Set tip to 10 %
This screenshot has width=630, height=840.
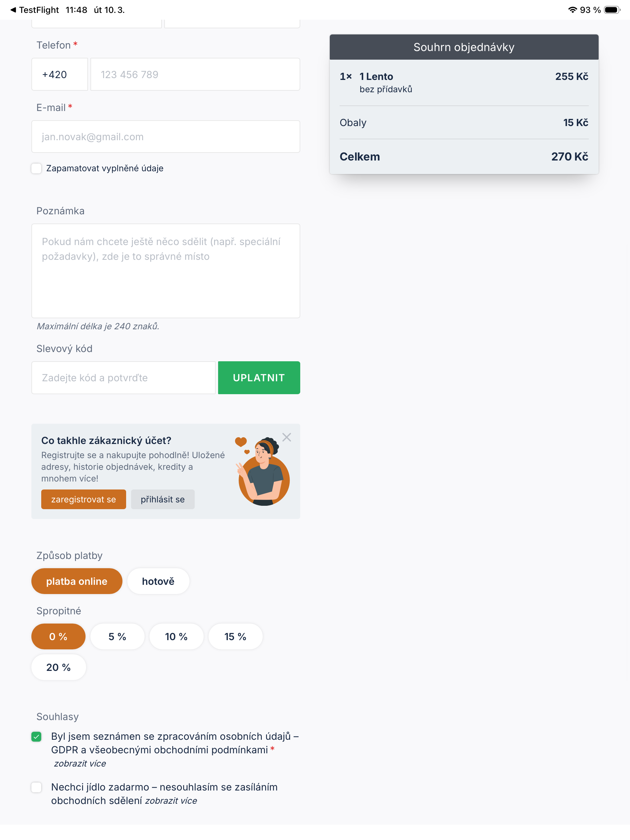[176, 636]
